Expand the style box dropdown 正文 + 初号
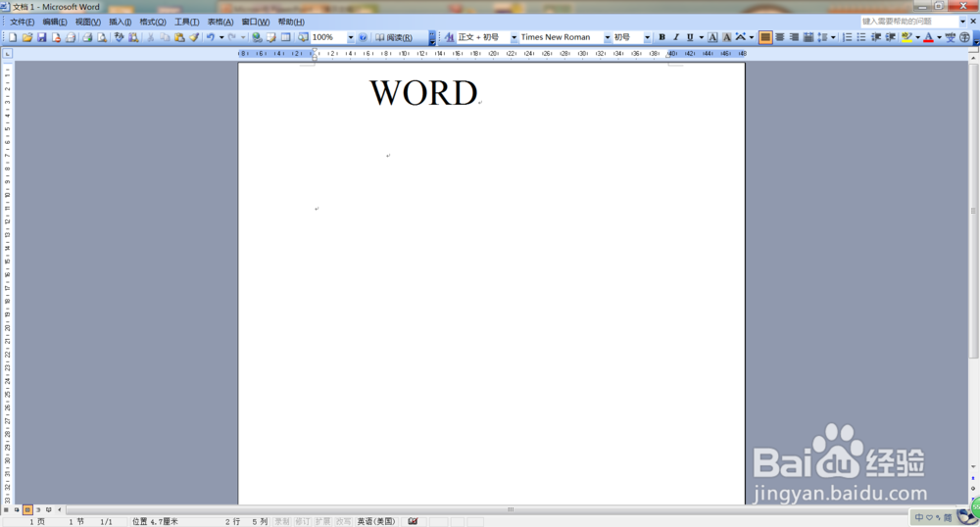Viewport: 980px width, 527px height. [514, 37]
